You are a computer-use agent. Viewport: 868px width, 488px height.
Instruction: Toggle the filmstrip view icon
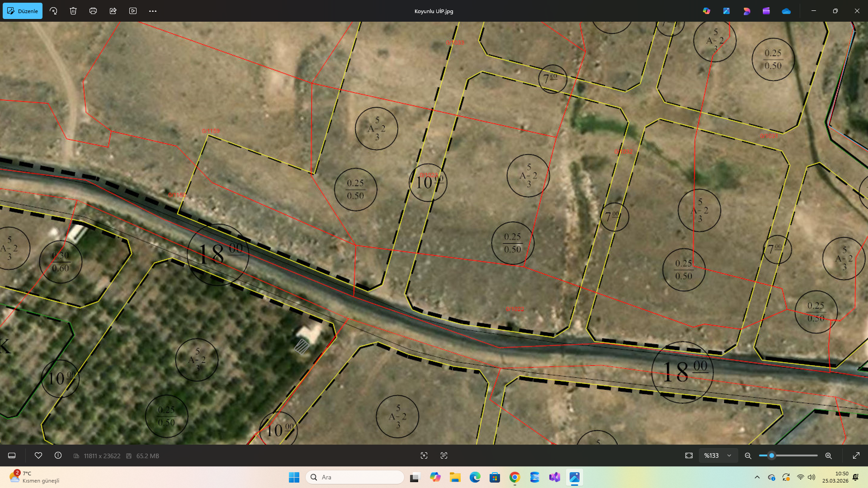pyautogui.click(x=12, y=455)
